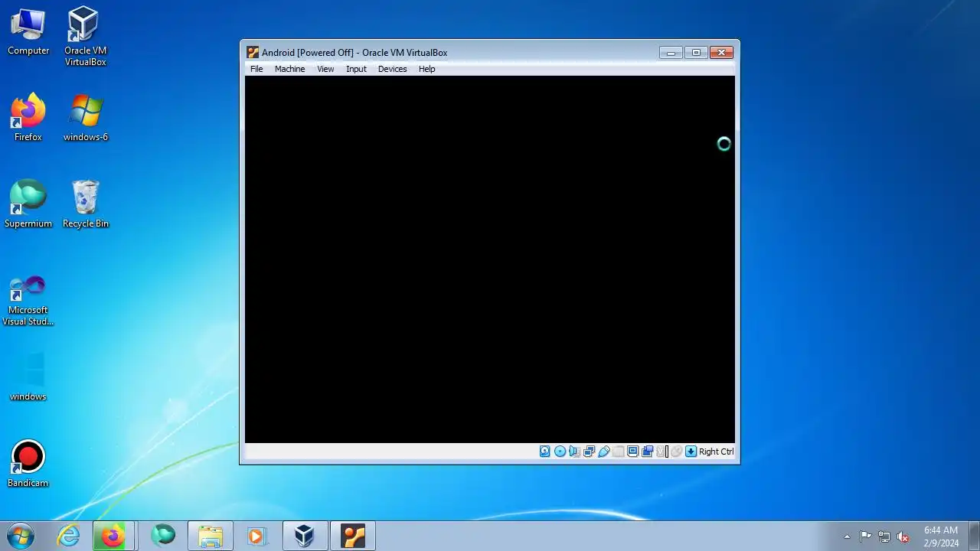980x551 pixels.
Task: Select the Bandicam desktop shortcut
Action: point(28,464)
